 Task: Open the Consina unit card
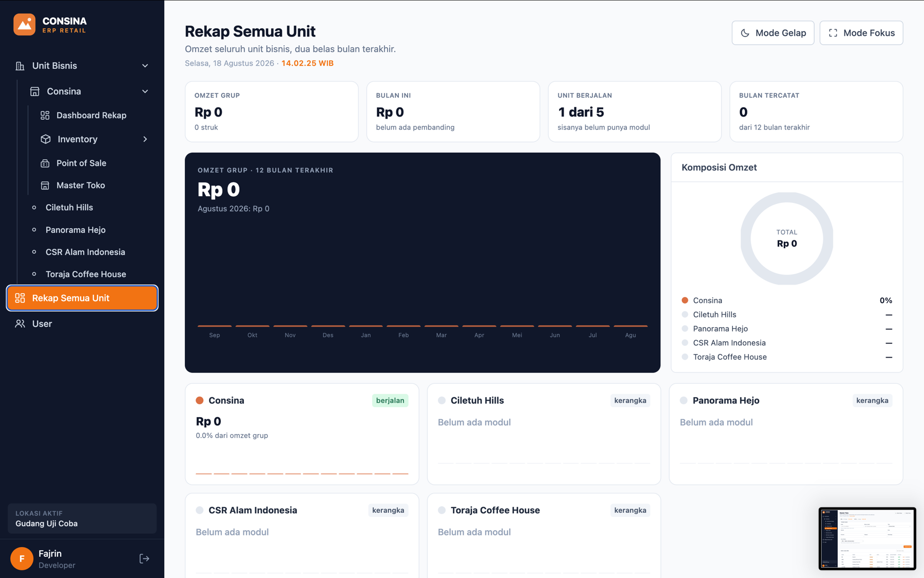click(x=302, y=434)
